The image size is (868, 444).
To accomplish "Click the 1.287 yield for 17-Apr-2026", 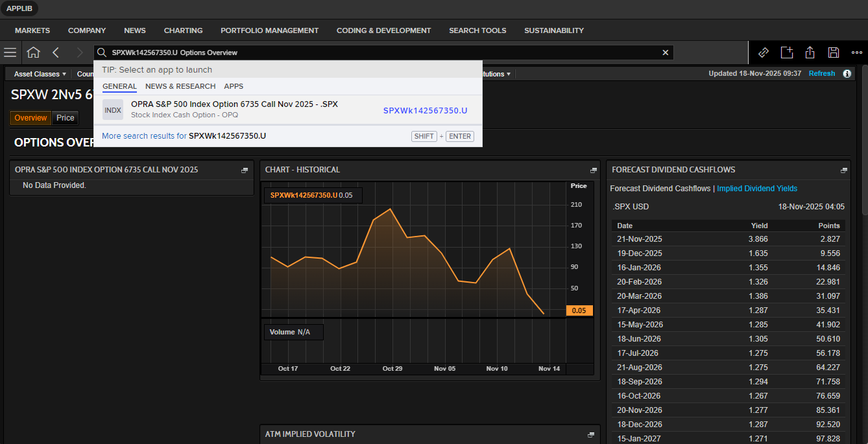I will tap(758, 310).
